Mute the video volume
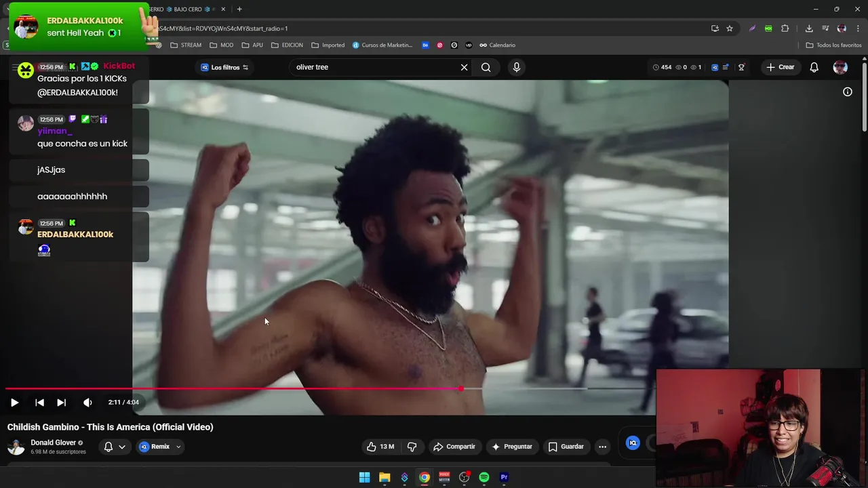Viewport: 868px width, 488px height. pos(87,403)
